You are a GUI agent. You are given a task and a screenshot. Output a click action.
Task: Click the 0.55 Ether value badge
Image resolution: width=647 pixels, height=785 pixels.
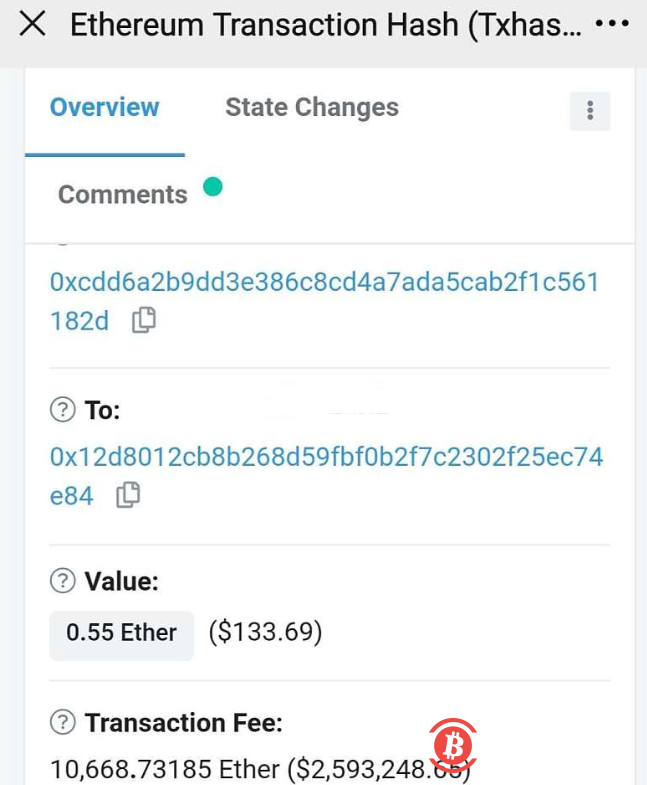[x=121, y=633]
